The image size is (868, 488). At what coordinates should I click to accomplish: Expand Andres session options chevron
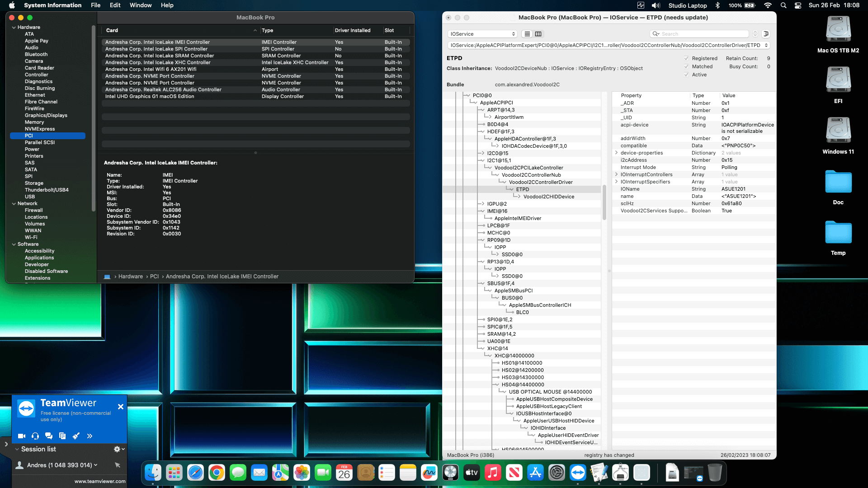pyautogui.click(x=95, y=465)
